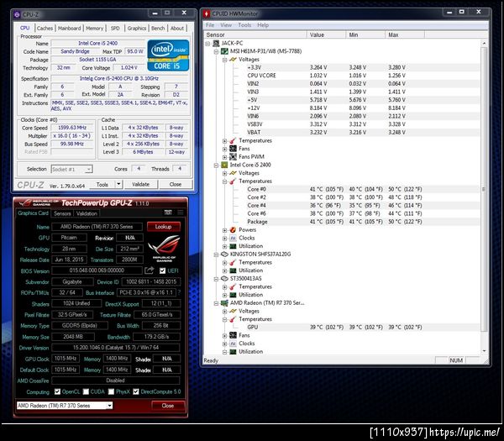Click the Powers flame icon under Intel Core i5
Image resolution: width=504 pixels, height=441 pixels.
[234, 230]
